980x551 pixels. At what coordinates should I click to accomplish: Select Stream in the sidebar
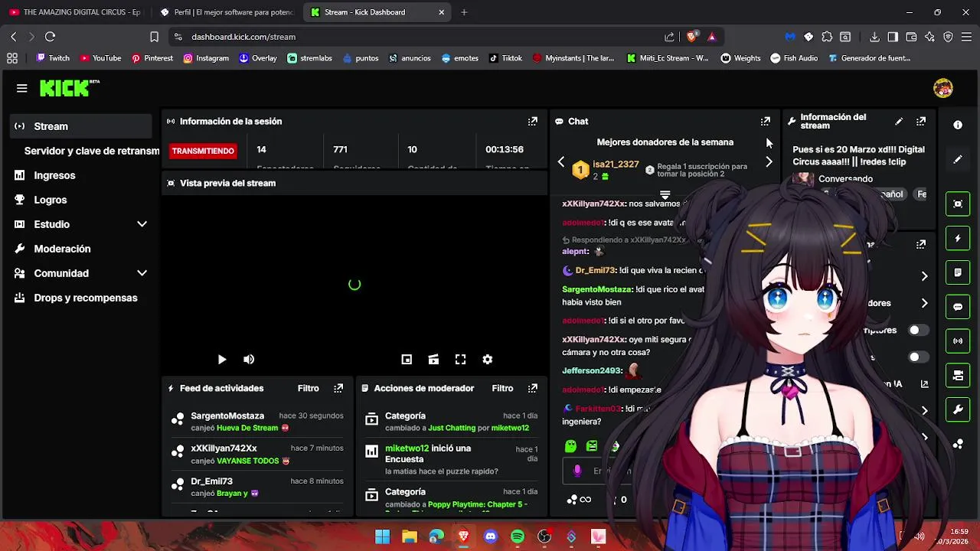point(81,126)
